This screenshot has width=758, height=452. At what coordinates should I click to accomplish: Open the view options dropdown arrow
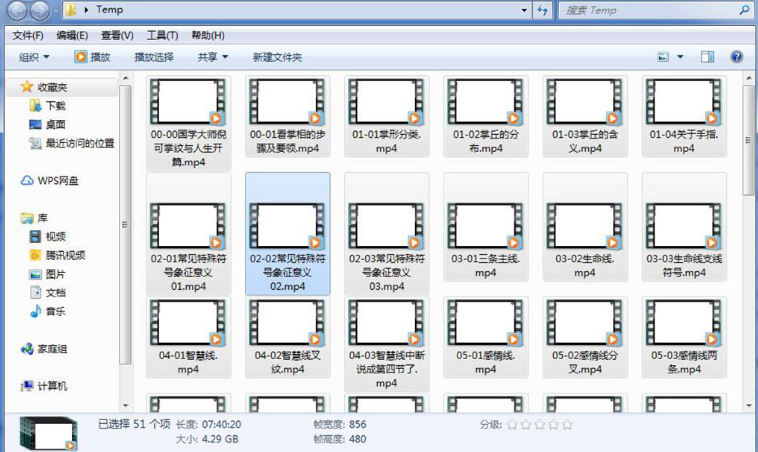coord(681,57)
